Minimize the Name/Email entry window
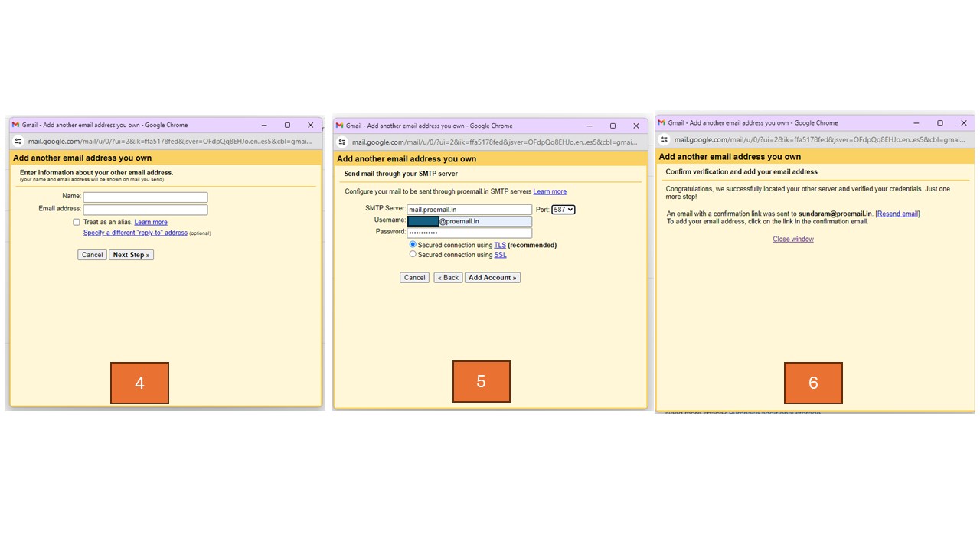Viewport: 980px width, 551px height. coord(264,125)
